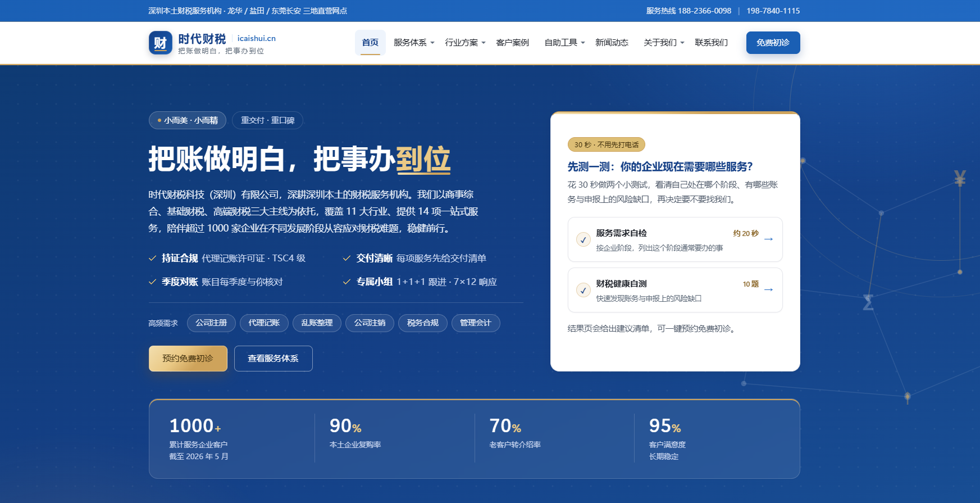Click 30 秒 · 不用先打电话 label
Viewport: 980px width, 503px height.
pos(607,144)
